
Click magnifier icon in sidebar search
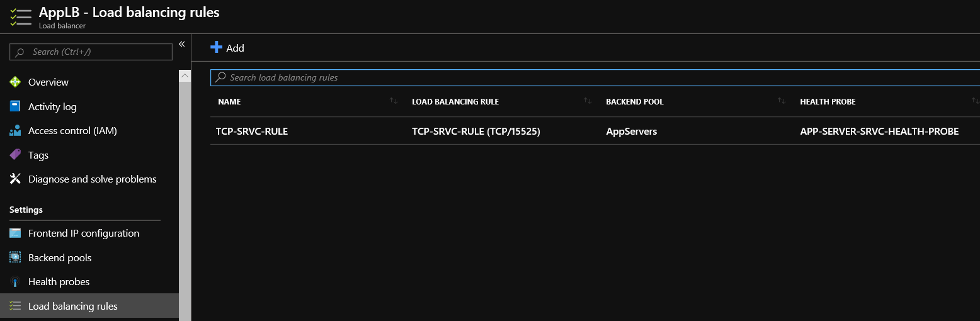[x=20, y=52]
